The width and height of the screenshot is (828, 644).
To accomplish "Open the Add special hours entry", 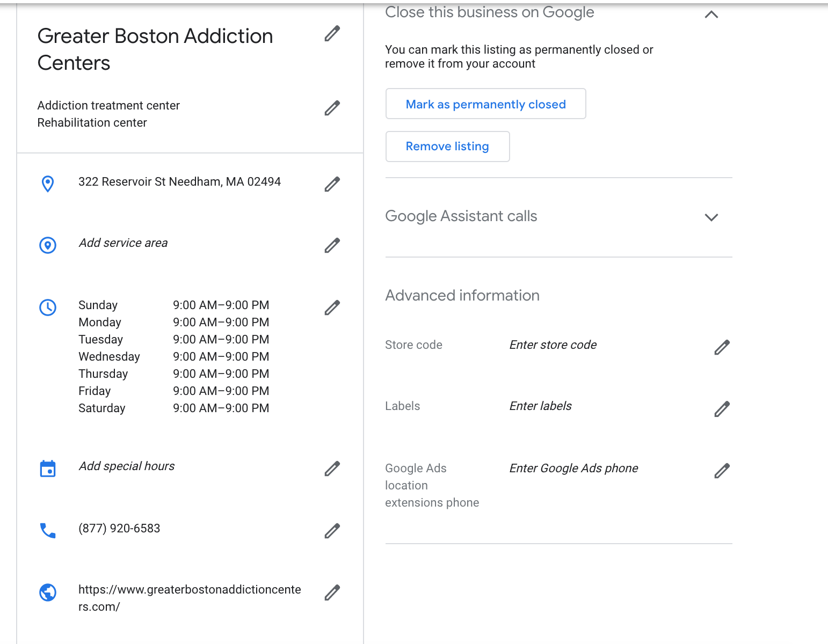I will [x=127, y=466].
